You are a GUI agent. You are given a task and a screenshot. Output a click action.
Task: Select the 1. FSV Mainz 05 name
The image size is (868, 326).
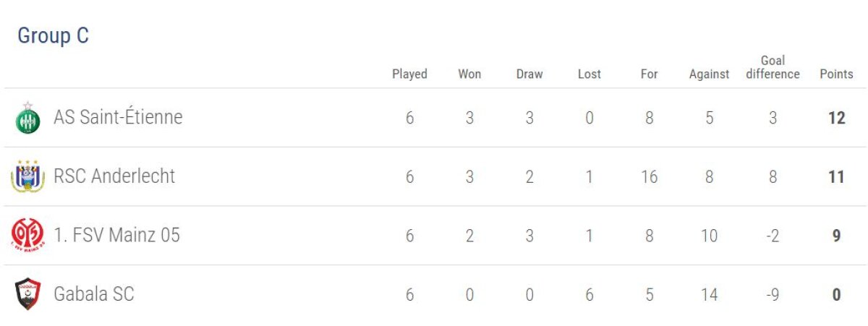(116, 235)
